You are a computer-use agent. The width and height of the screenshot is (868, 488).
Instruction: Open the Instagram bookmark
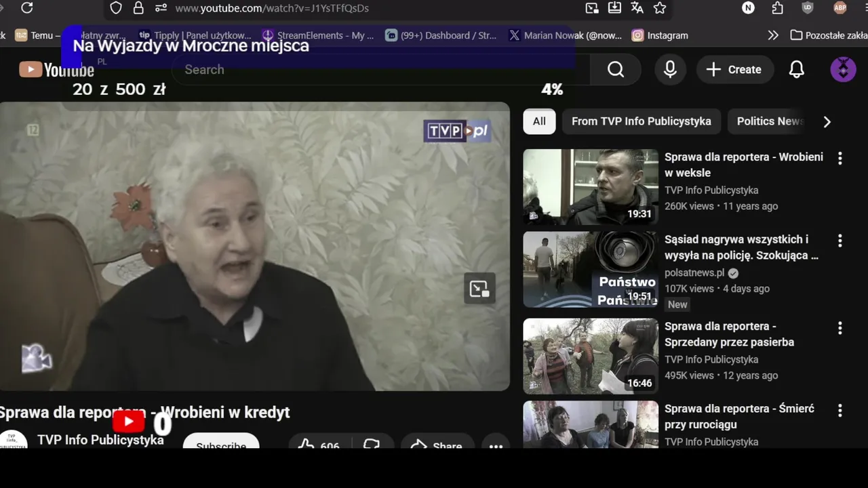click(x=660, y=35)
